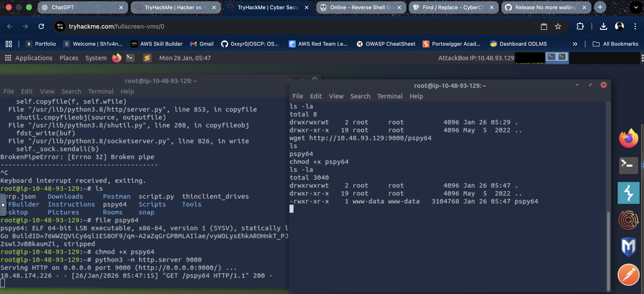
Task: Open Firefox icon in the right dock
Action: (628, 138)
